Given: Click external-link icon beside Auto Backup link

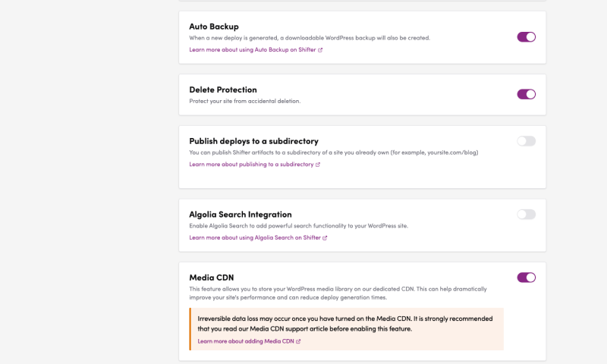Looking at the screenshot, I should [x=320, y=50].
